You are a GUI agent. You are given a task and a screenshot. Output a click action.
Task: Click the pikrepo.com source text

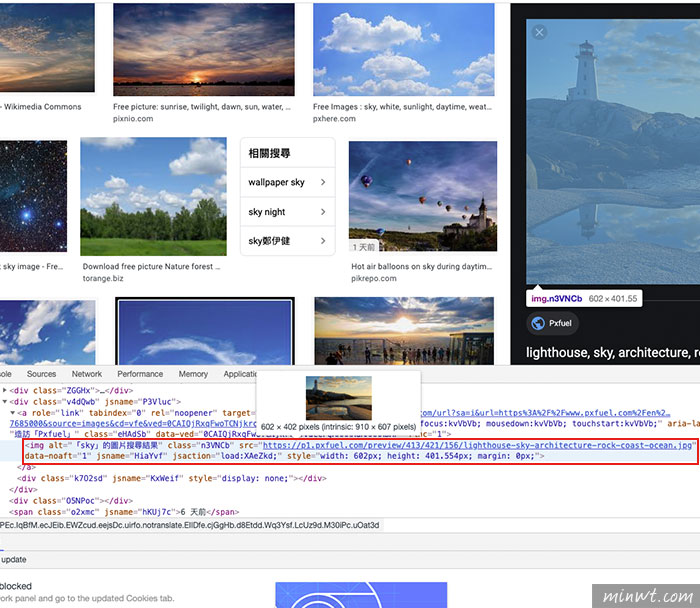374,279
